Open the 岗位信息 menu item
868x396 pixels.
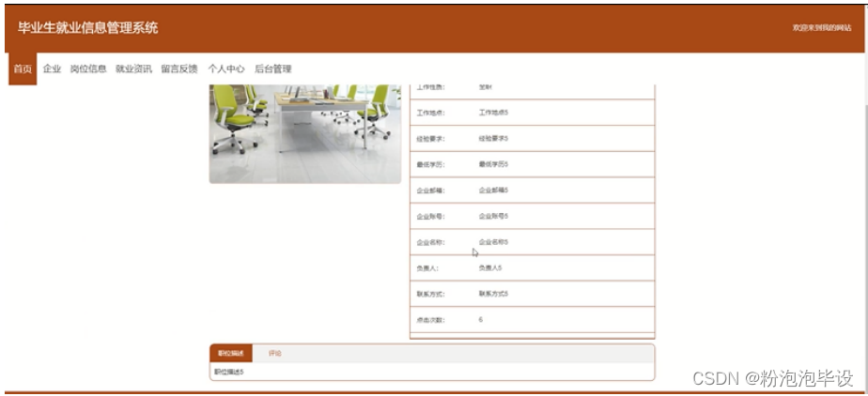[88, 69]
